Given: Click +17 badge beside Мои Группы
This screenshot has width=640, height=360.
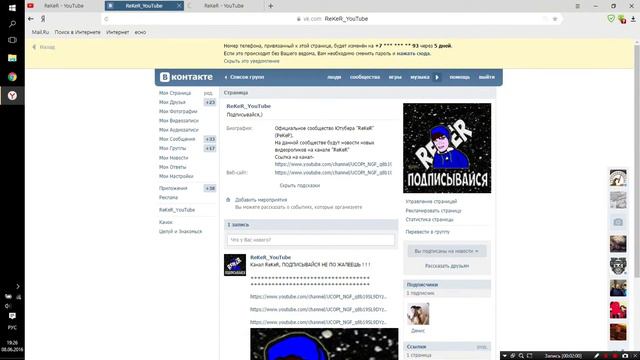Looking at the screenshot, I should pyautogui.click(x=210, y=149).
